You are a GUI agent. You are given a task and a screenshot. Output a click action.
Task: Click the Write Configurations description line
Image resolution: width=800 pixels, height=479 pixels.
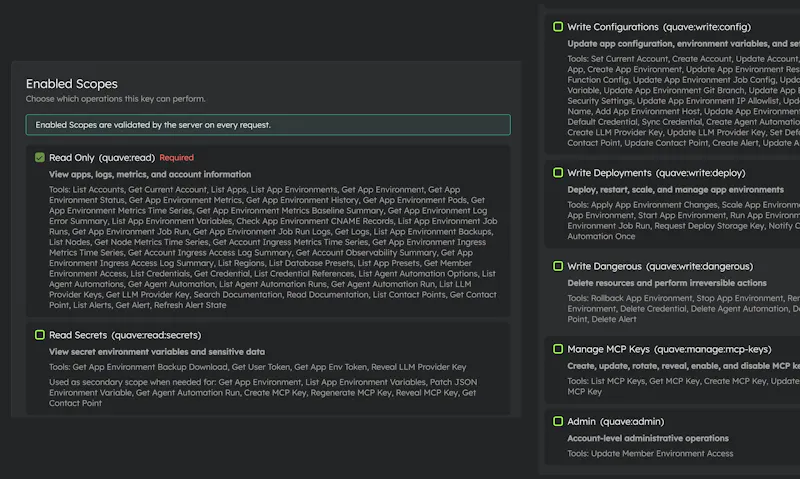tap(684, 44)
